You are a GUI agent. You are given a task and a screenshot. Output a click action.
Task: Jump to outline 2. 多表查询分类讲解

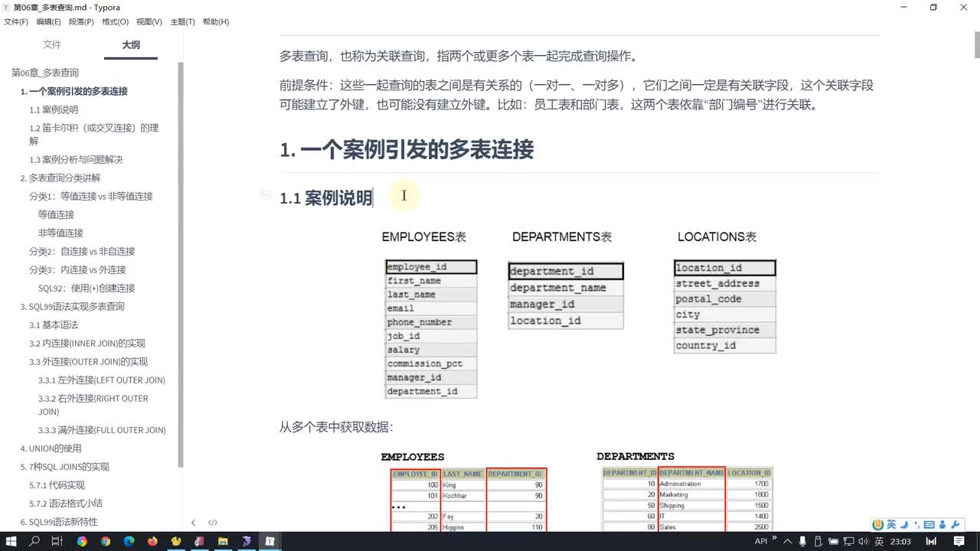pos(60,178)
